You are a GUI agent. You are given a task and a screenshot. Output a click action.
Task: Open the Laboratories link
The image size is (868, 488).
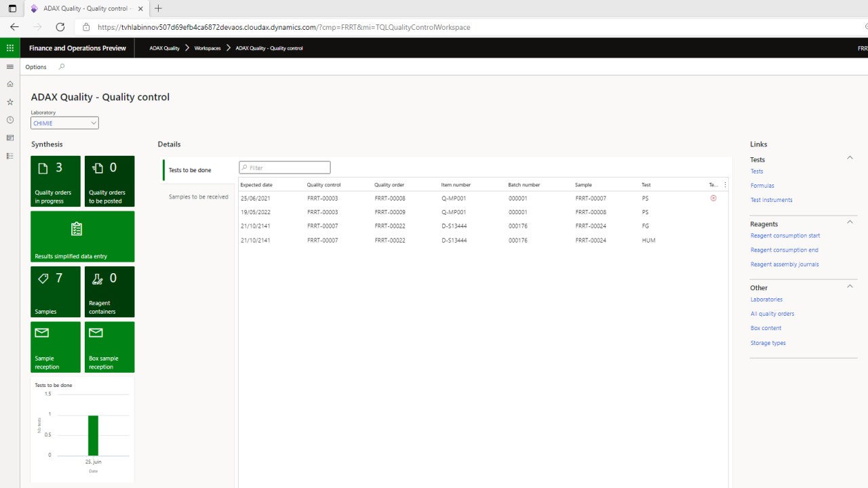point(766,300)
